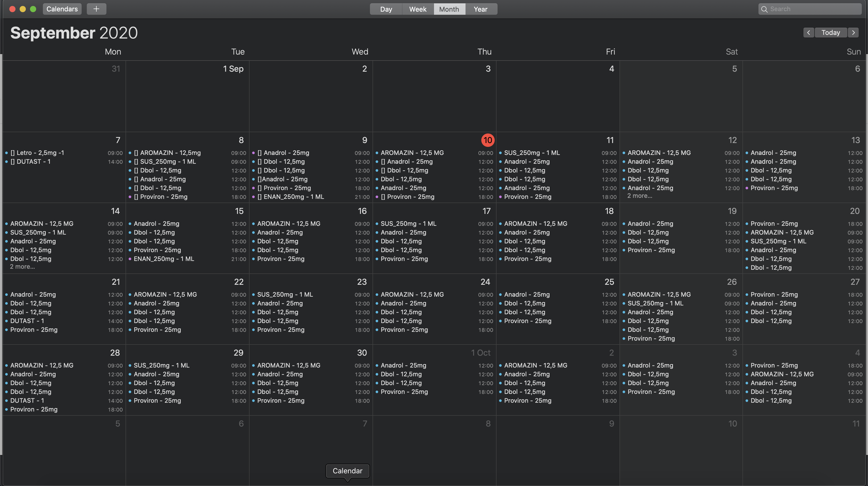Go to previous month with left chevron
This screenshot has width=868, height=486.
pyautogui.click(x=808, y=33)
